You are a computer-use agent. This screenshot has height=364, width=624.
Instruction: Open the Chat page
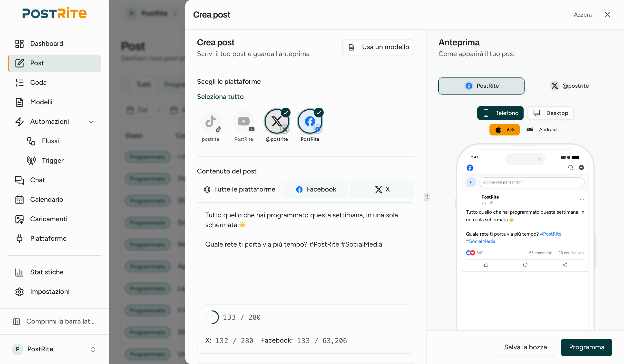click(x=54, y=180)
